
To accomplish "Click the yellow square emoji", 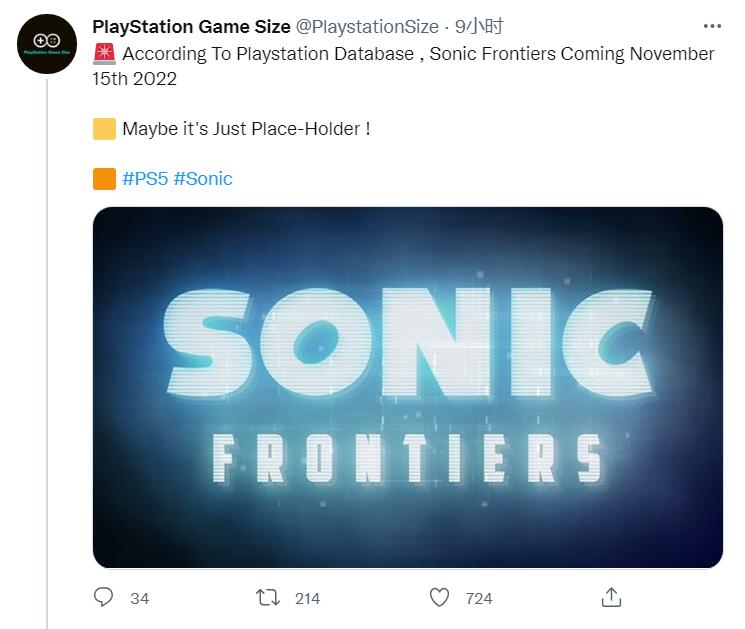I will [103, 129].
